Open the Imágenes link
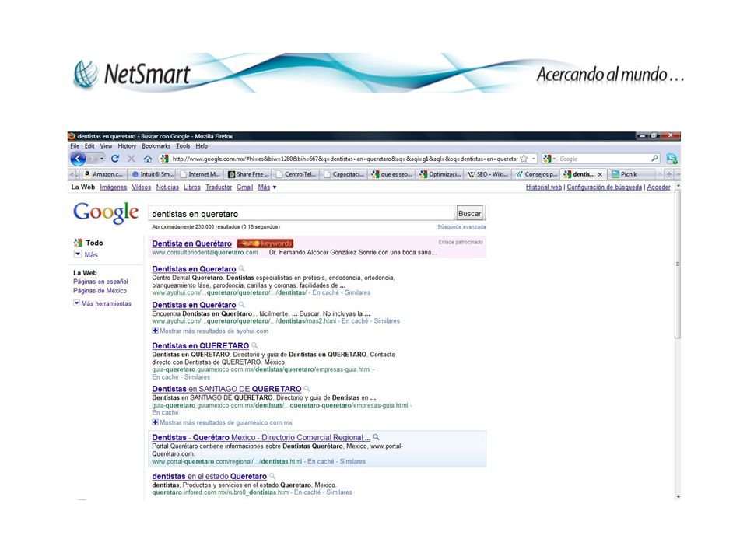Screen dimensions: 747x560 [114, 187]
